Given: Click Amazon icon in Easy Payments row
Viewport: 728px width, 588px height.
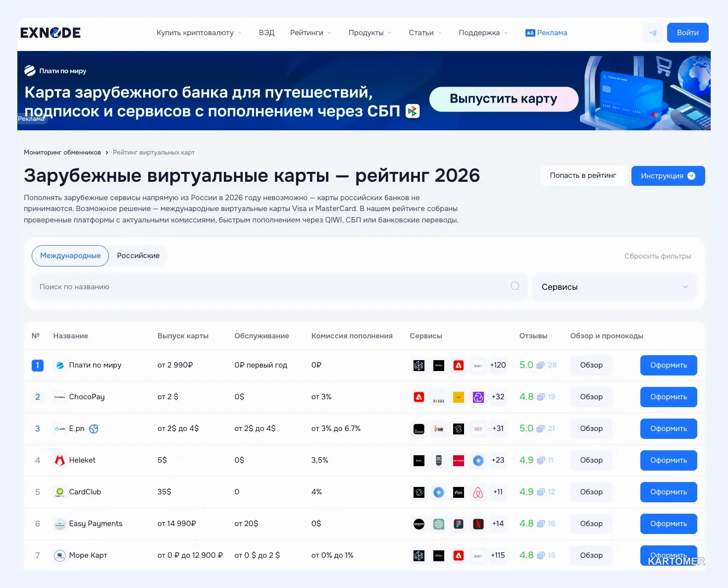Looking at the screenshot, I should point(419,524).
